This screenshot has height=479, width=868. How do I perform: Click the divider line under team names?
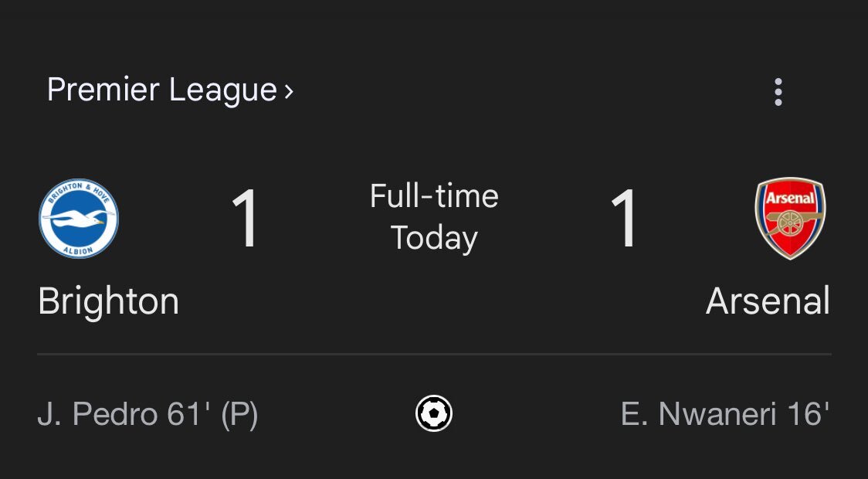(434, 354)
